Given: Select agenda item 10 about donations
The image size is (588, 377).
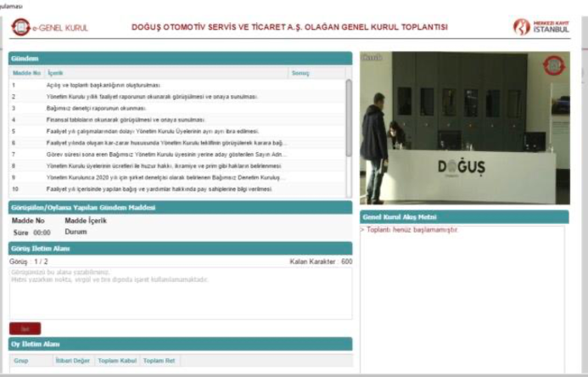Looking at the screenshot, I should coord(153,188).
